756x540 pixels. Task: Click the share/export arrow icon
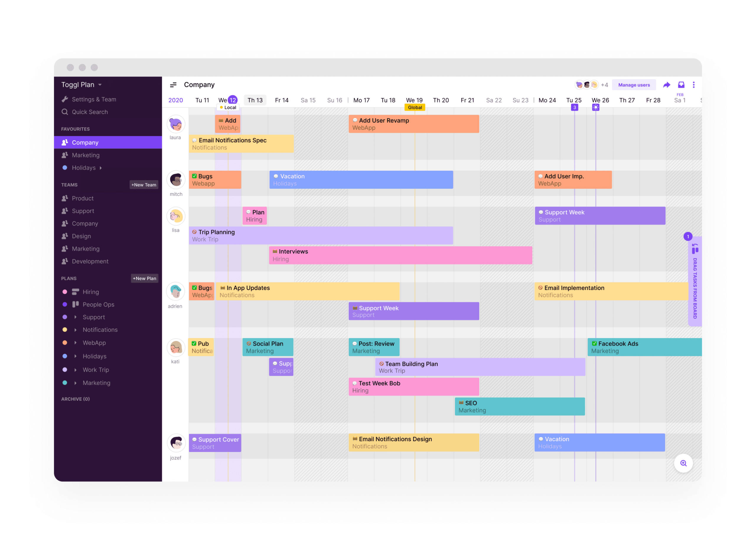pos(667,85)
